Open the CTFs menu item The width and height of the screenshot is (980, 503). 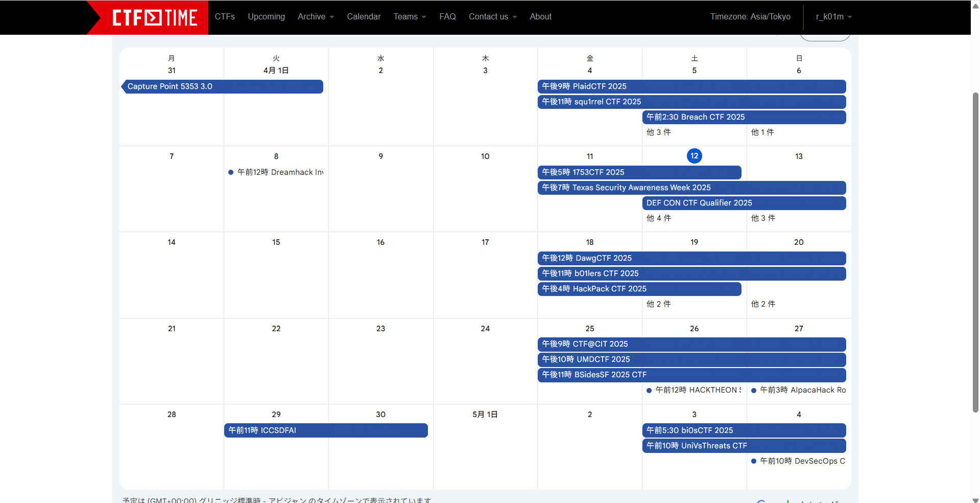225,17
